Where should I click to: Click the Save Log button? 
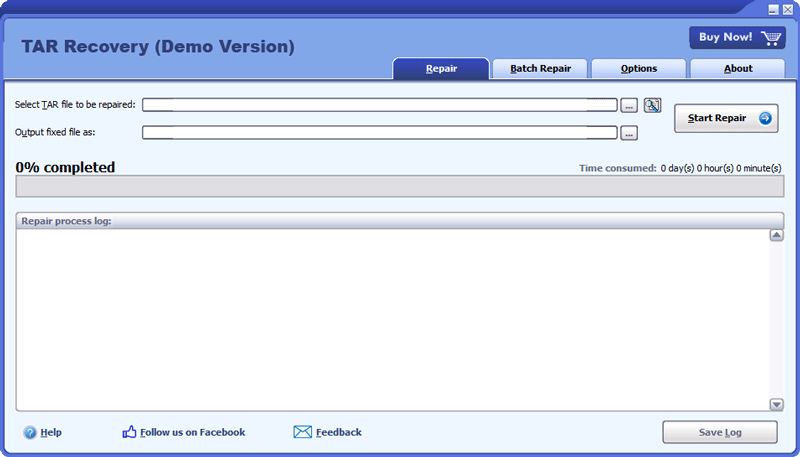point(720,433)
